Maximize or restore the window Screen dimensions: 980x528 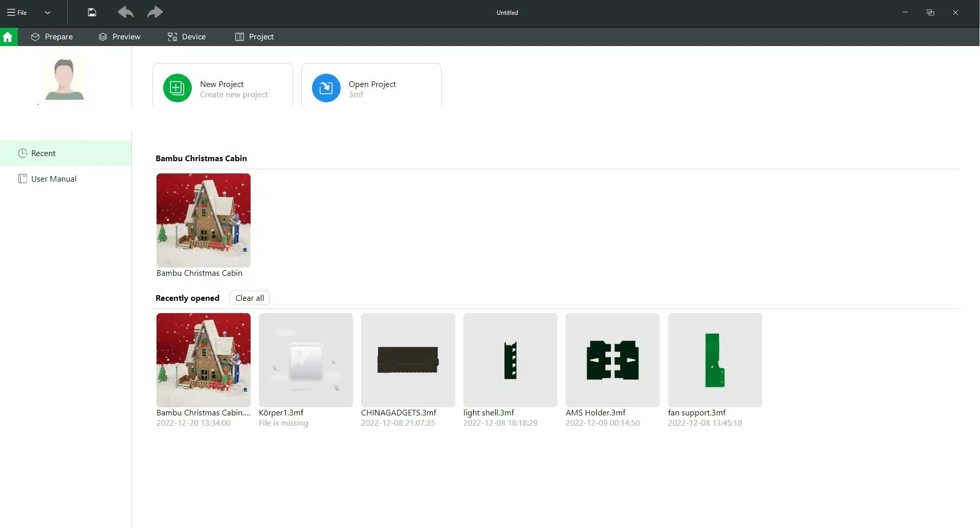click(930, 12)
